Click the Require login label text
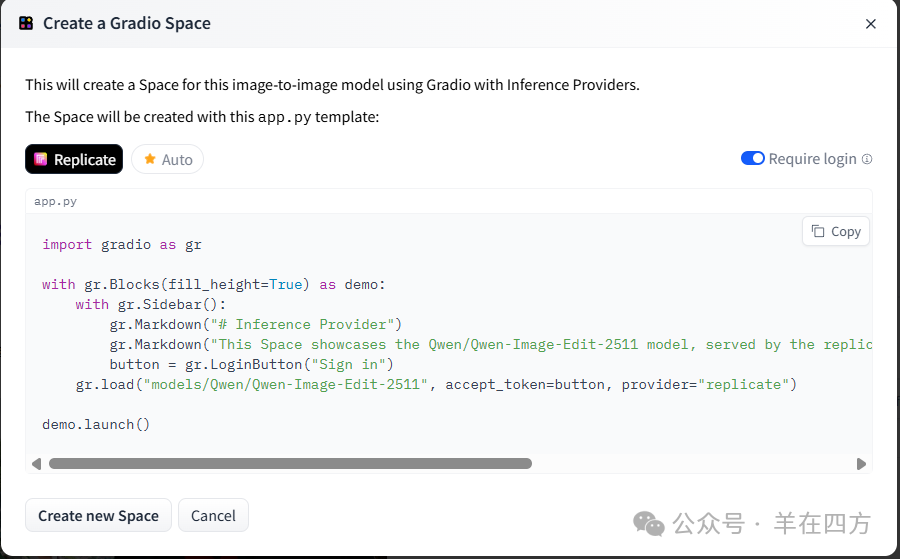Viewport: 900px width, 559px height. coord(813,159)
